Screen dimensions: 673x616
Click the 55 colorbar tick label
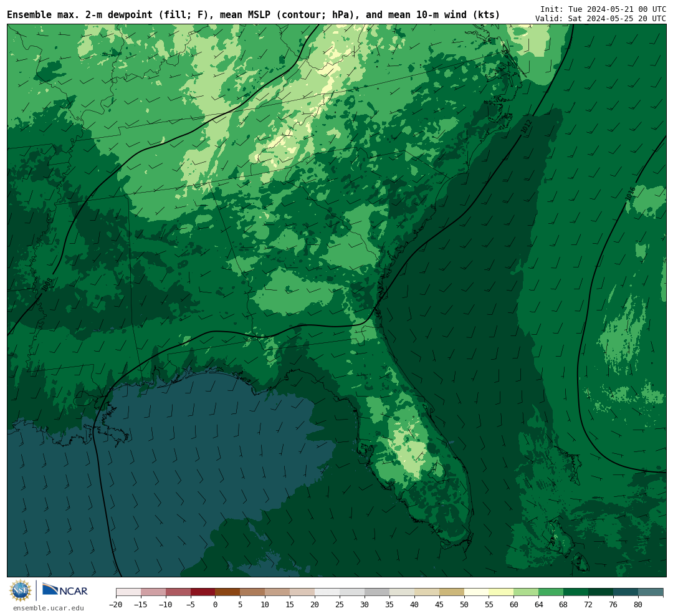point(489,604)
